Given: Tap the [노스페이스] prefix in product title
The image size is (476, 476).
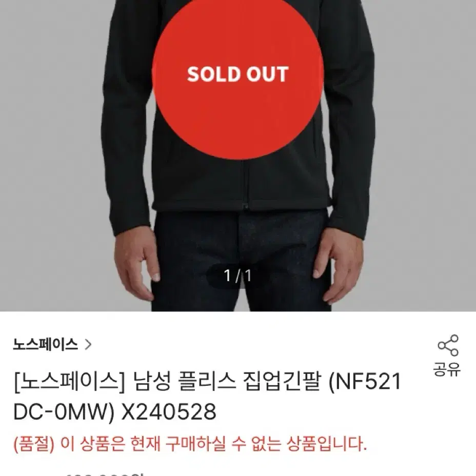Looking at the screenshot, I should tap(70, 382).
